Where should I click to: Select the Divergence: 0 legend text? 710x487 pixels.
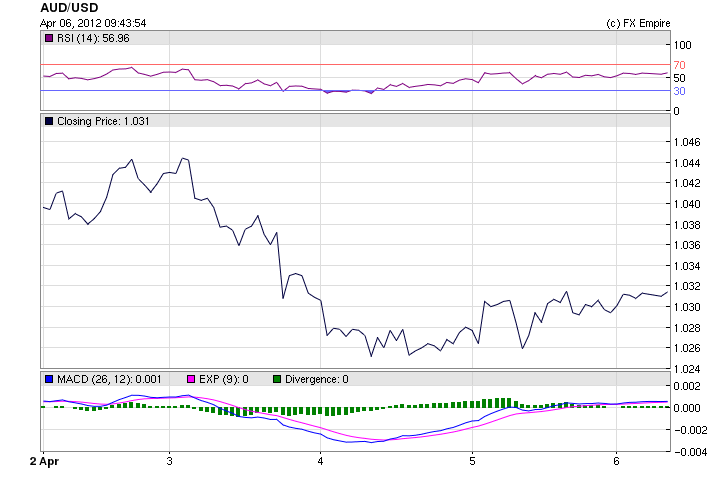pyautogui.click(x=312, y=379)
